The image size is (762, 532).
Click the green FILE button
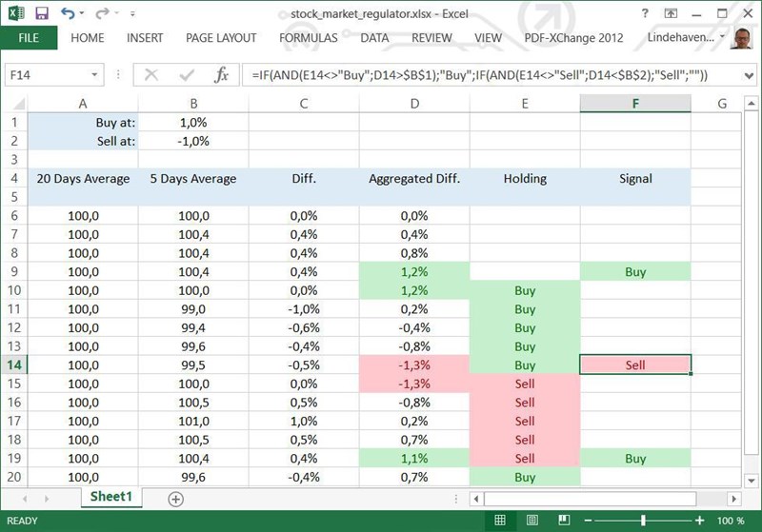tap(29, 38)
